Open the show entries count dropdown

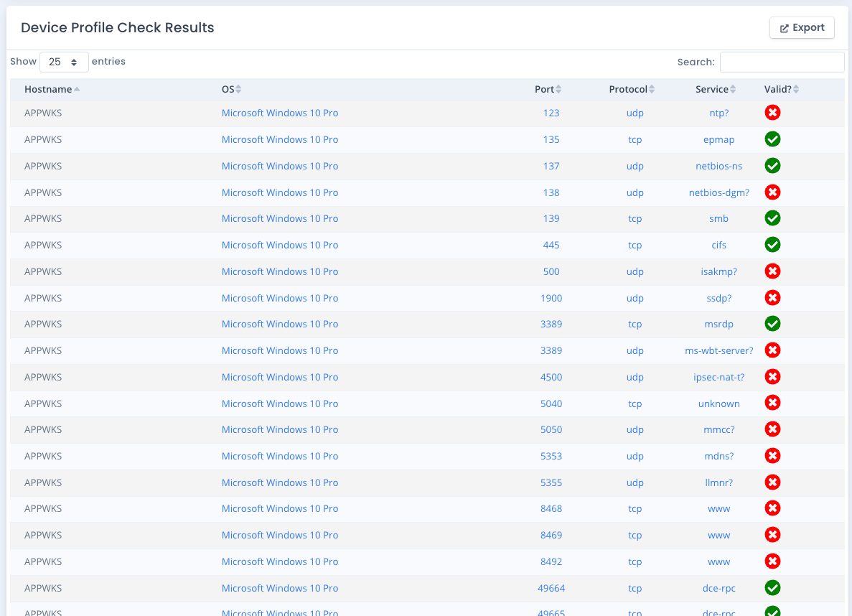coord(64,62)
